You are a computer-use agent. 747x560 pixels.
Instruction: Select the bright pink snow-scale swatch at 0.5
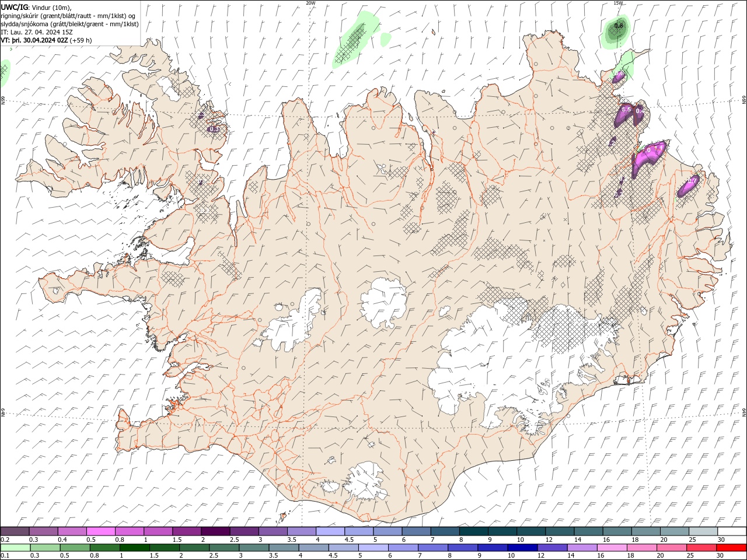pyautogui.click(x=100, y=531)
